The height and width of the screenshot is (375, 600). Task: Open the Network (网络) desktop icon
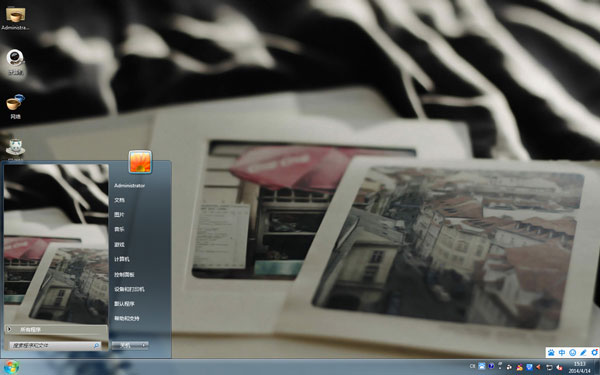(15, 106)
